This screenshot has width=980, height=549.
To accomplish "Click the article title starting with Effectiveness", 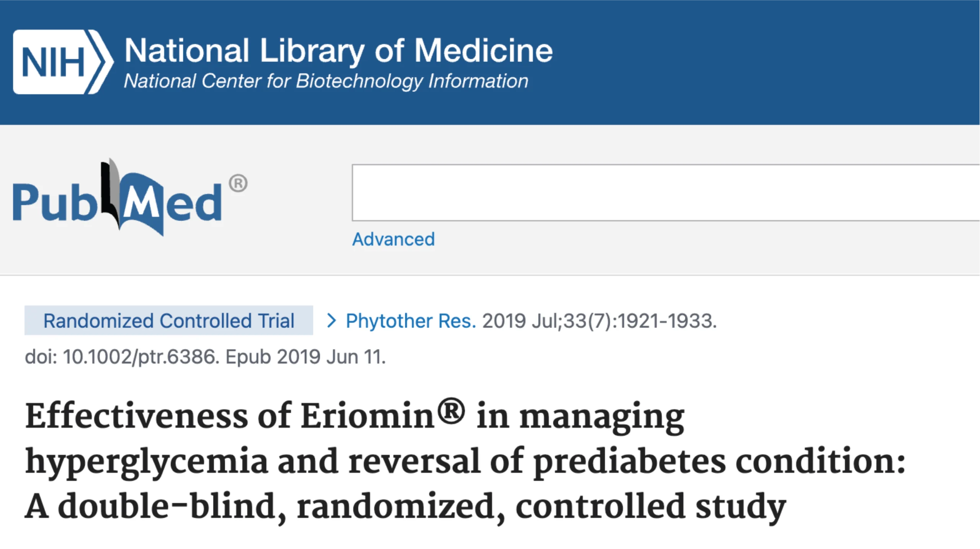I will [465, 461].
